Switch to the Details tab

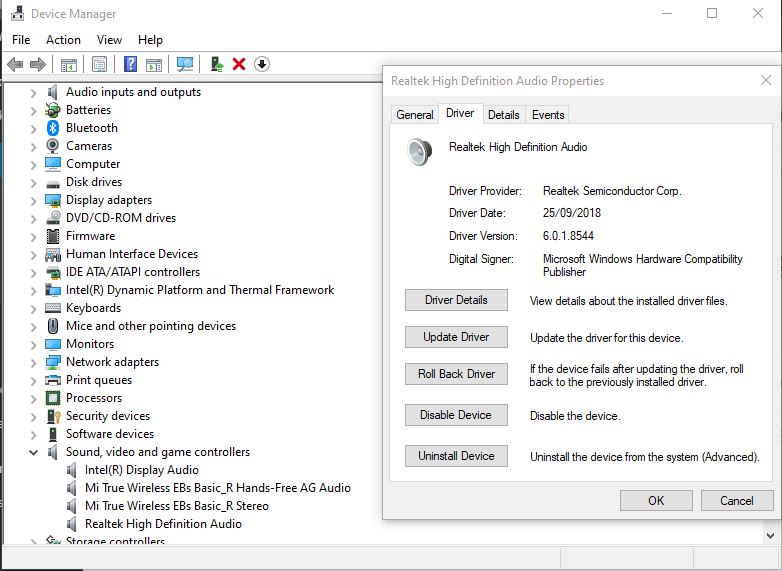pyautogui.click(x=503, y=115)
